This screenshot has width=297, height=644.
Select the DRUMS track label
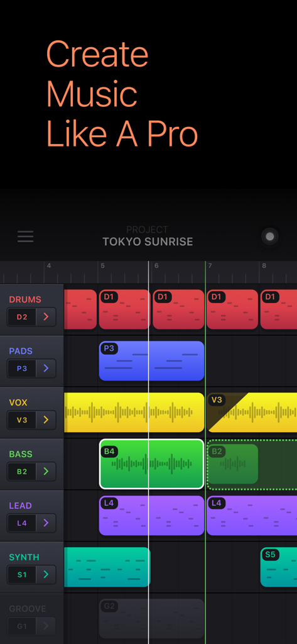click(x=25, y=299)
